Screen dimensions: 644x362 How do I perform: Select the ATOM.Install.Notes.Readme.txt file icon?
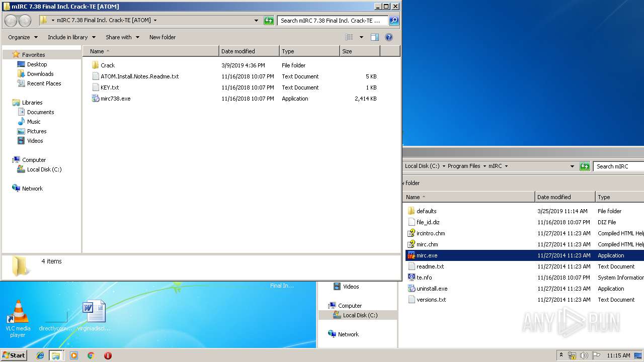[x=96, y=76]
